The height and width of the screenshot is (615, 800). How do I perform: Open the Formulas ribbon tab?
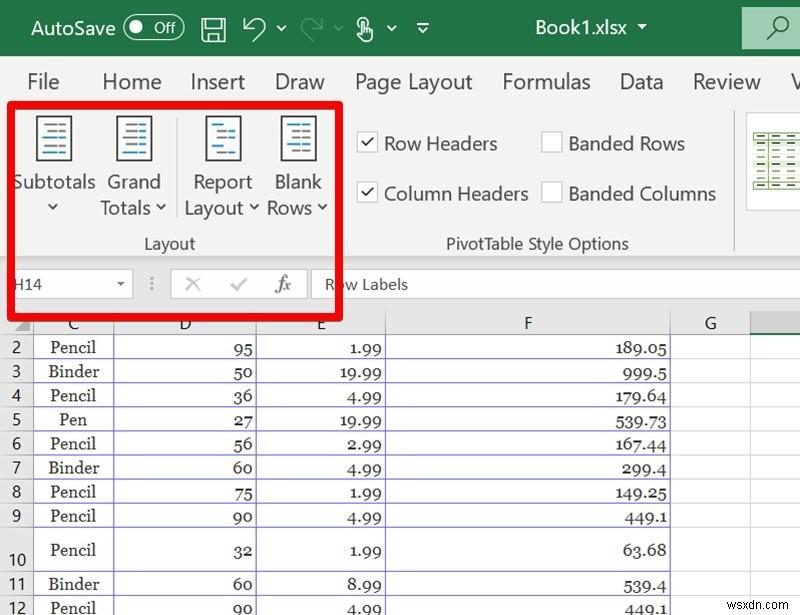[546, 82]
